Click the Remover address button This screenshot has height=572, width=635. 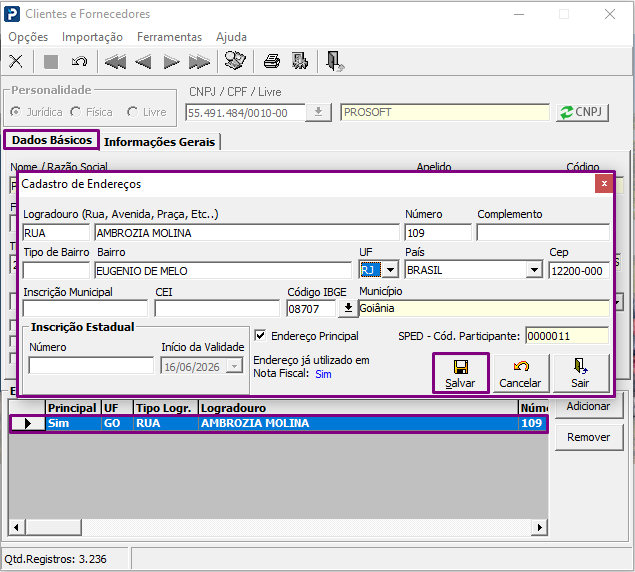(588, 437)
